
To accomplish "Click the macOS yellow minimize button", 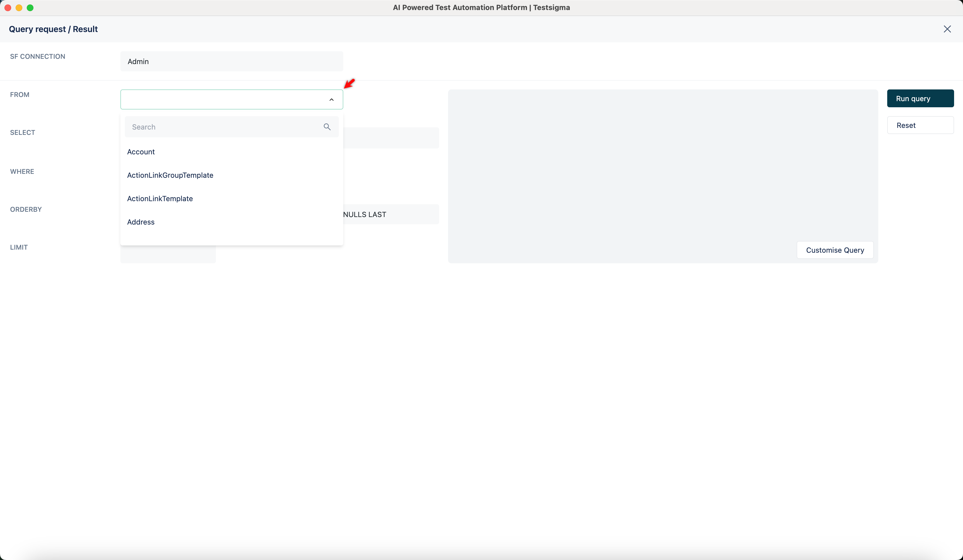I will 19,7.
